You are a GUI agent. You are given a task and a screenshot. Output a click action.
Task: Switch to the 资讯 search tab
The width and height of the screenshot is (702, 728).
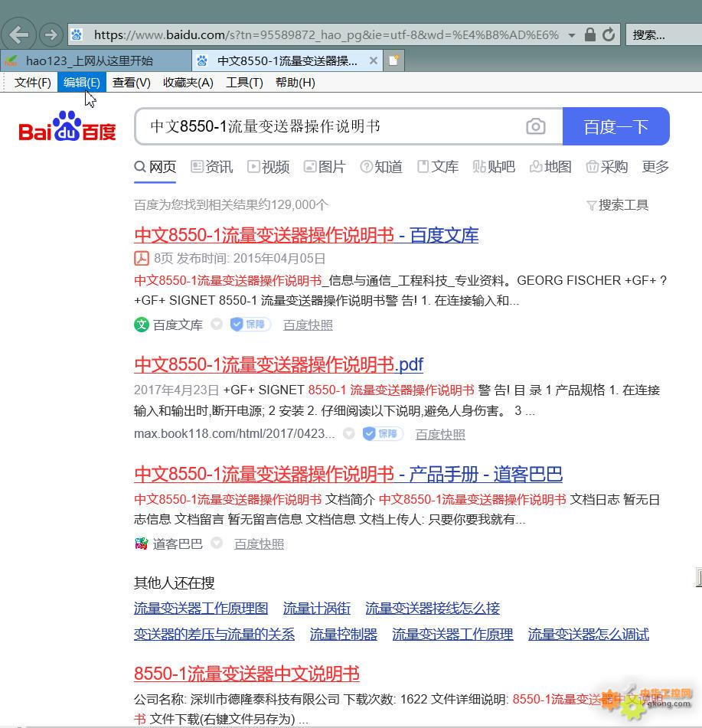pyautogui.click(x=212, y=167)
